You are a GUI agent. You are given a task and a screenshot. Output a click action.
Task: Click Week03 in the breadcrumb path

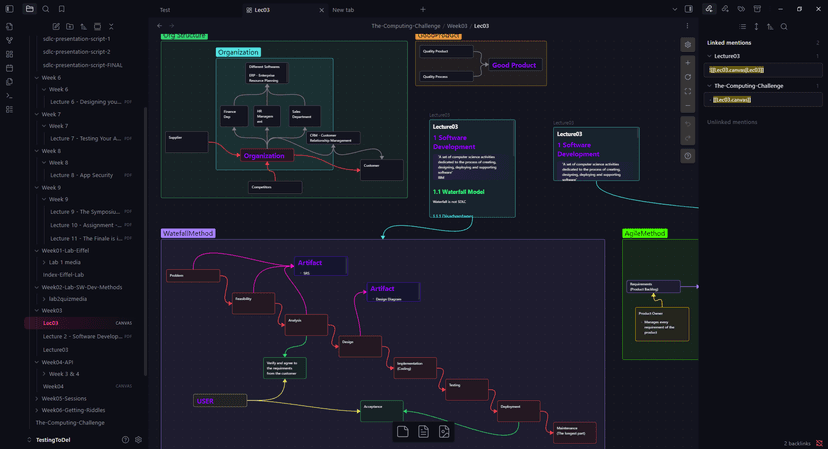457,26
